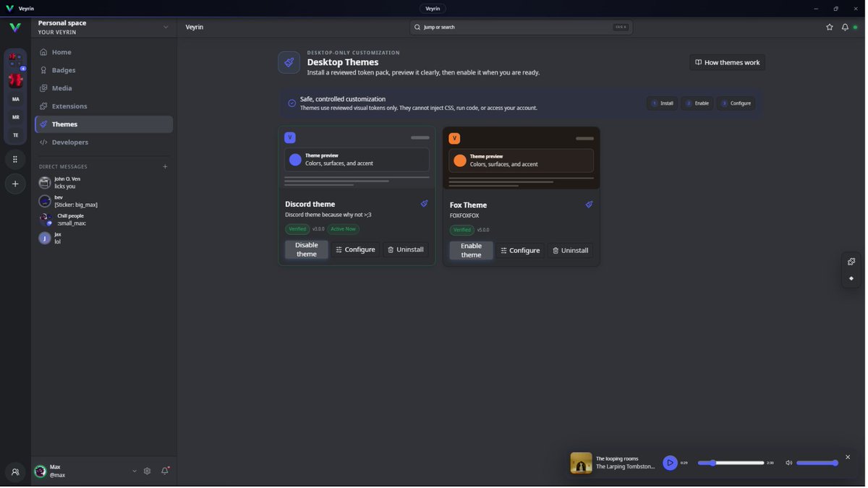
Task: Click the Veyrin breadcrumb label in header
Action: point(195,27)
